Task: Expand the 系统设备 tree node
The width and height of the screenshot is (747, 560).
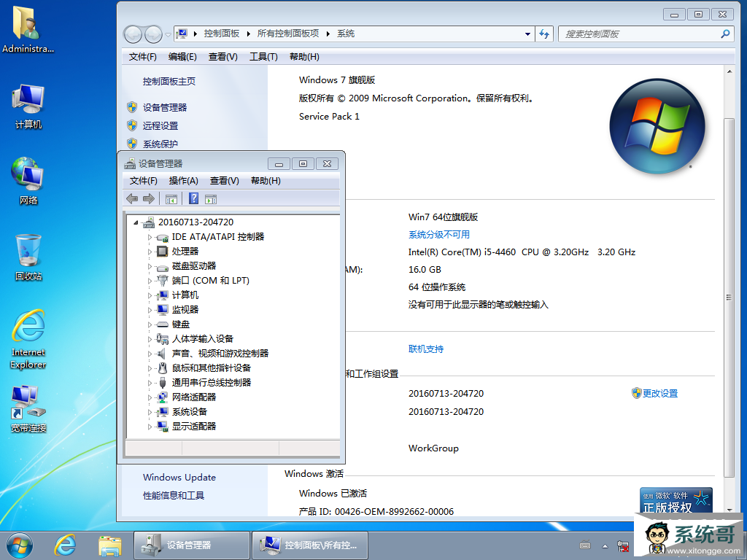Action: coord(150,412)
